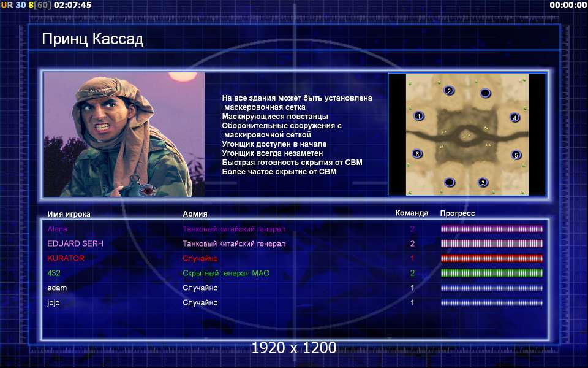Click EDUARD SERH's army 'Танковый китайский генерал'
The width and height of the screenshot is (588, 368).
pos(234,243)
